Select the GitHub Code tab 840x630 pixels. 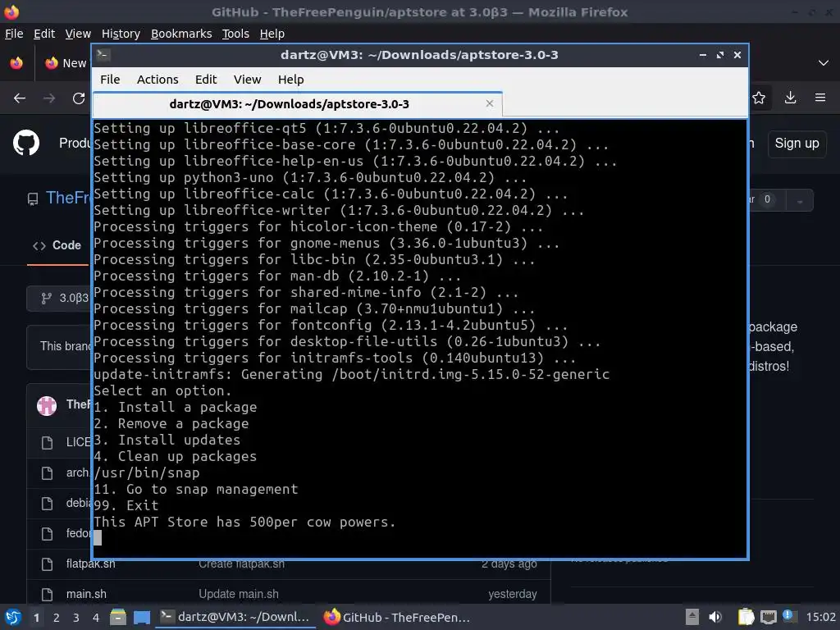coord(58,245)
